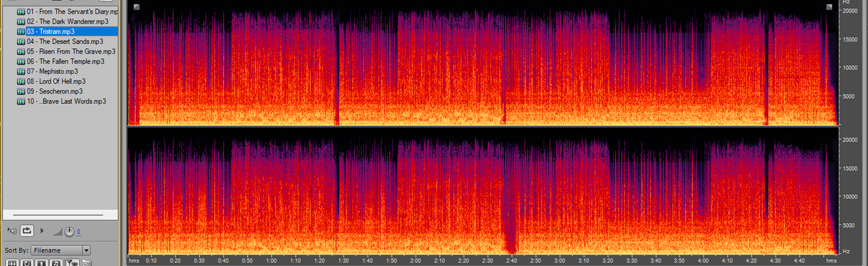Click the preview volume value 0
The height and width of the screenshot is (266, 868).
(x=79, y=232)
